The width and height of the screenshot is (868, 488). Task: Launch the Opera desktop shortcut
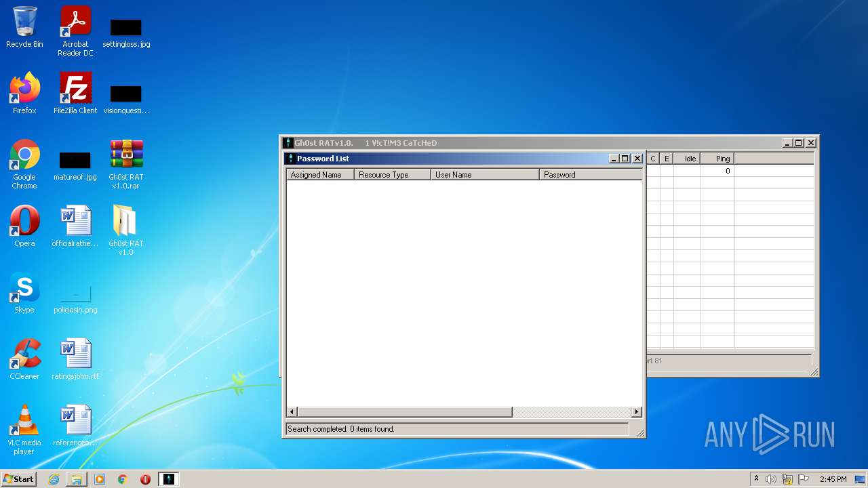[24, 226]
